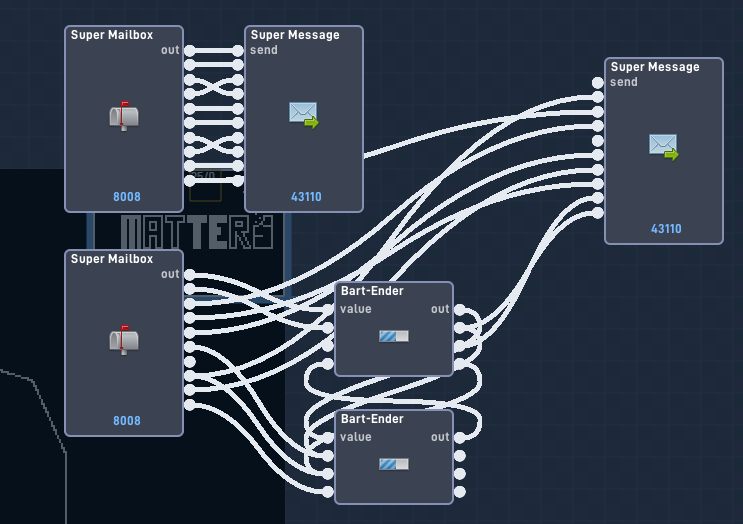Click first out port of bottom Super Mailbox
This screenshot has height=524, width=743.
(190, 274)
